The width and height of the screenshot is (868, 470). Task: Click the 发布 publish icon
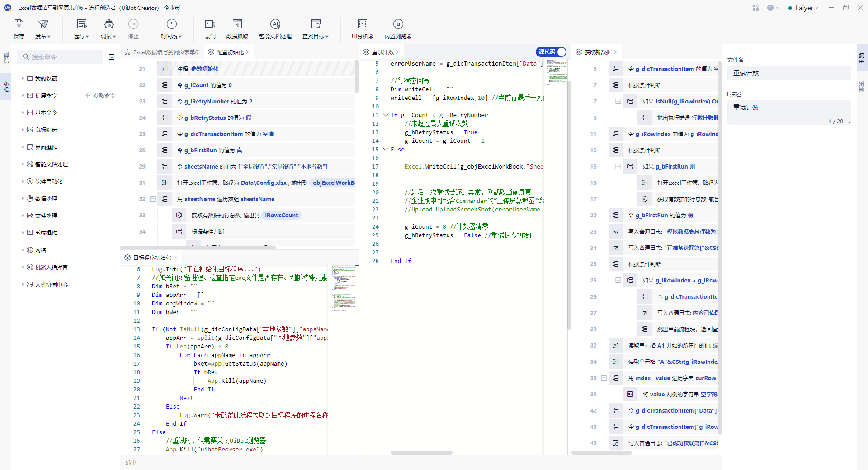[43, 24]
